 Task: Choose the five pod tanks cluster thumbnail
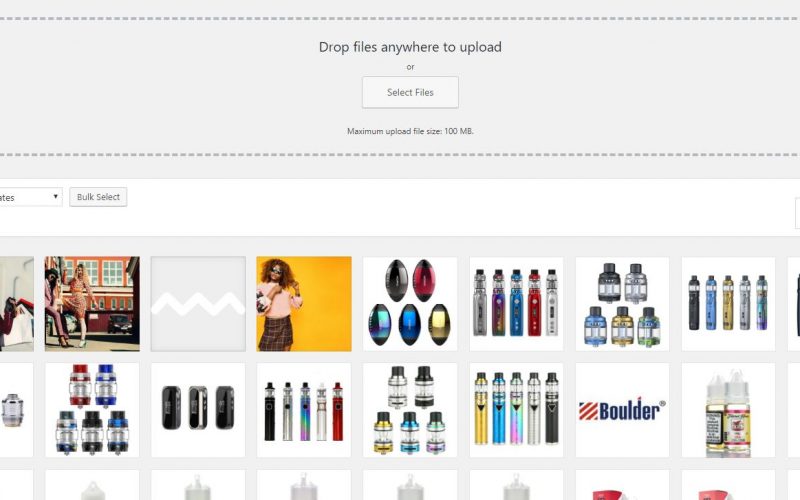tap(622, 304)
